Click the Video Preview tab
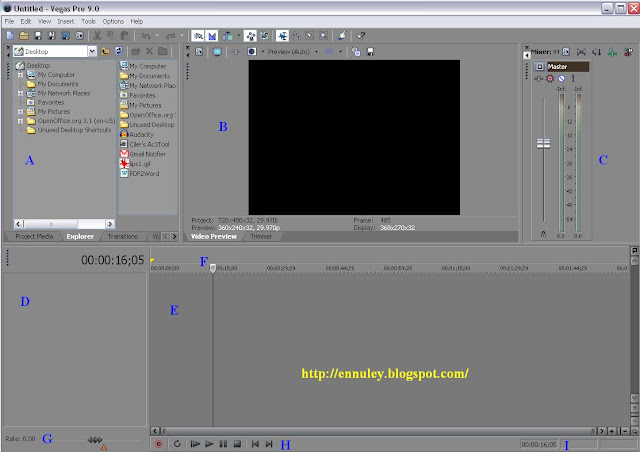 pos(213,236)
